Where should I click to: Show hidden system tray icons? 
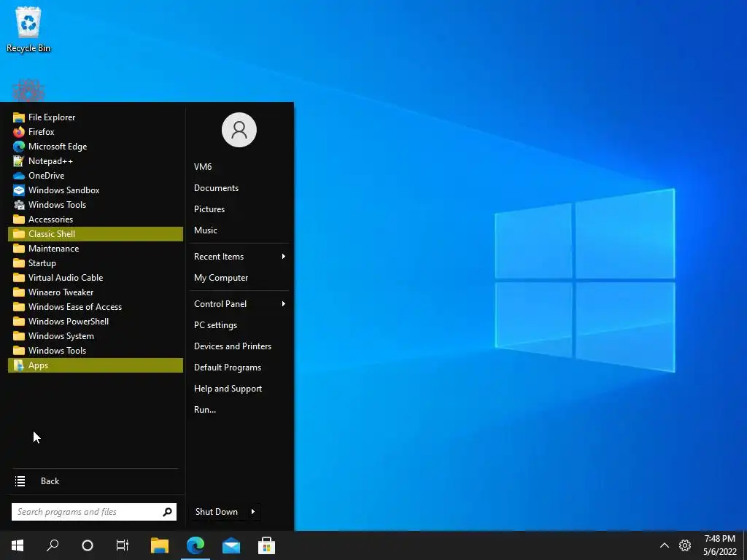(x=664, y=545)
